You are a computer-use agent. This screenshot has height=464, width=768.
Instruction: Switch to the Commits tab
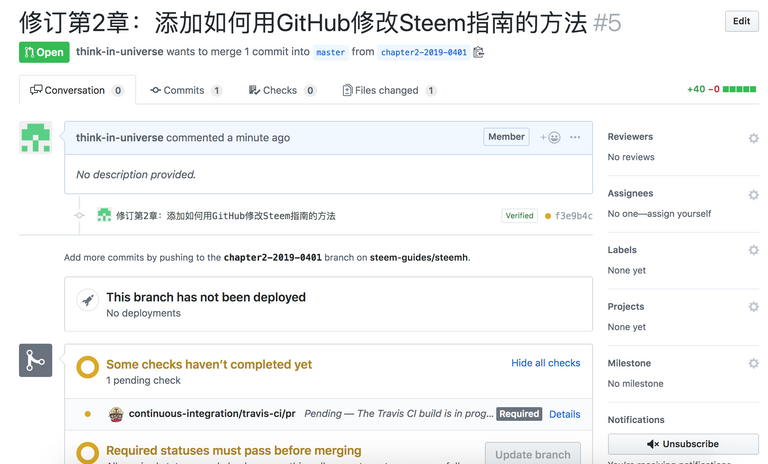coord(186,90)
